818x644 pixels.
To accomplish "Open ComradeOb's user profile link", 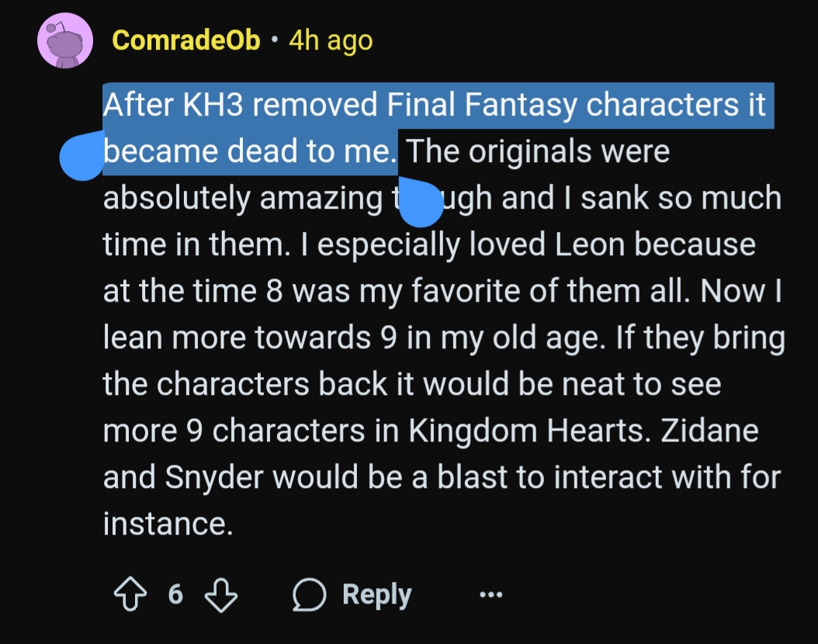I will pos(185,40).
